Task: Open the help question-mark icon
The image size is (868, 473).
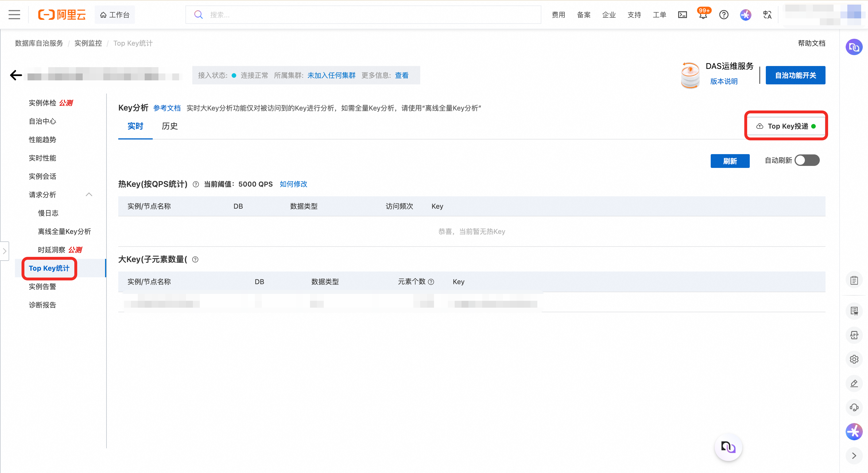Action: click(724, 14)
